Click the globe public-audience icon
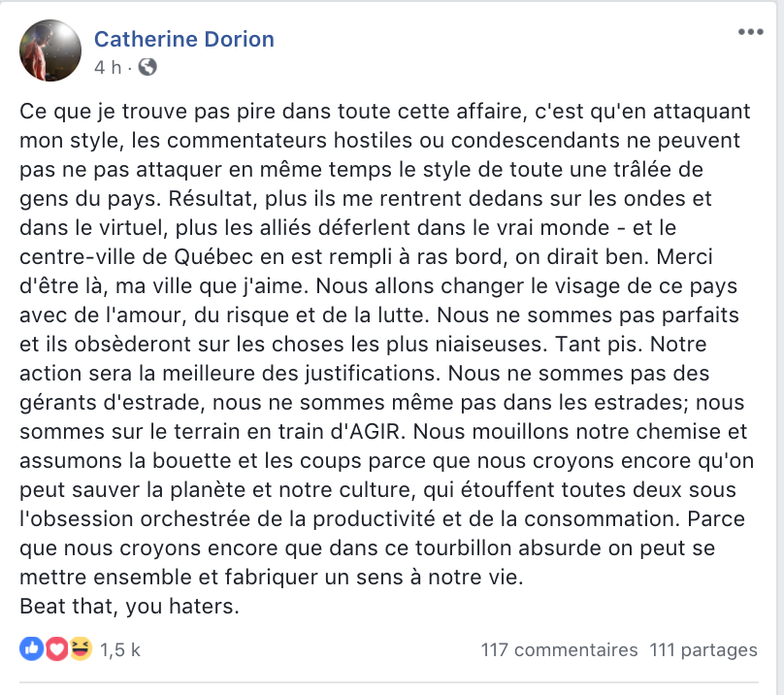The height and width of the screenshot is (695, 784). [147, 67]
